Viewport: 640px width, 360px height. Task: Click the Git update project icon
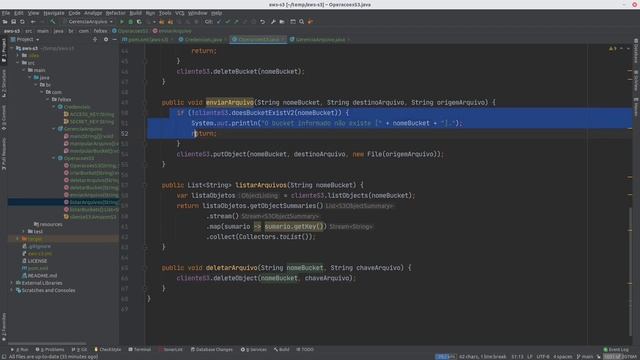pos(219,22)
